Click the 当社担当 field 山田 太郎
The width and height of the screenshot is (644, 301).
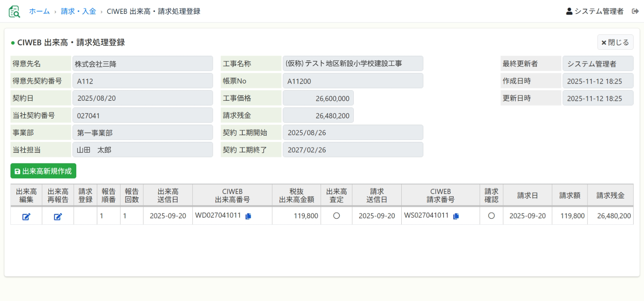[142, 150]
